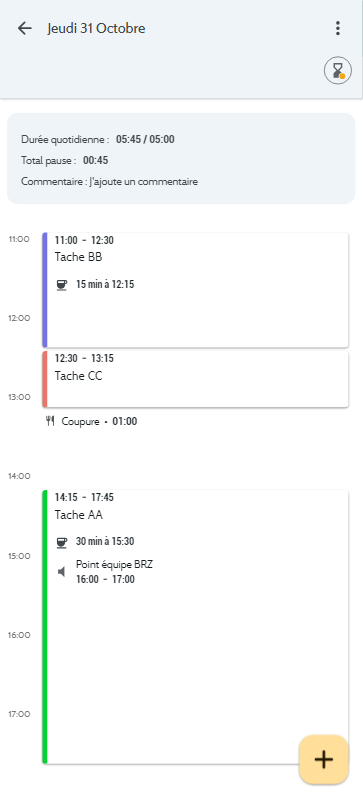
Task: Open the Coupure 01:00 break entry
Action: tap(91, 421)
